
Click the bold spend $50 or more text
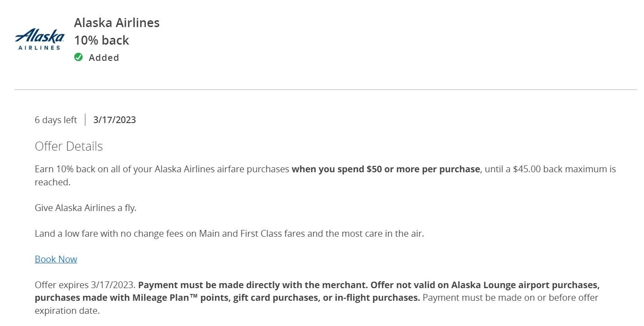click(x=386, y=169)
